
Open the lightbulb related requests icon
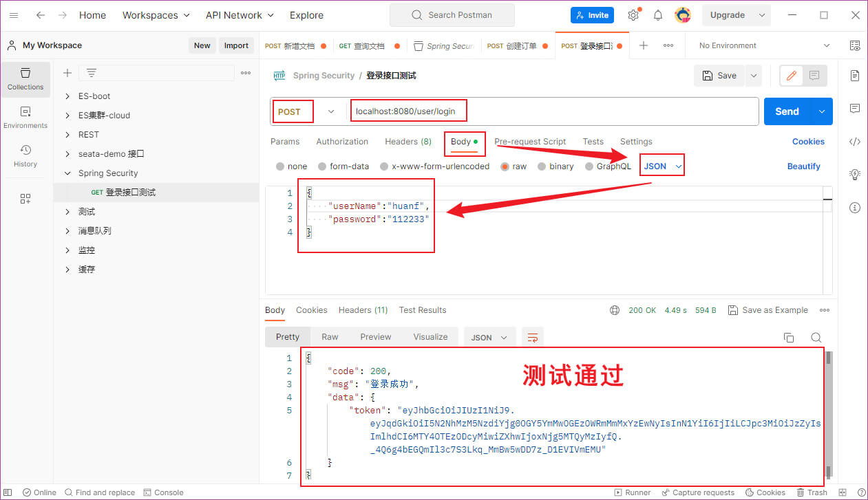tap(855, 175)
